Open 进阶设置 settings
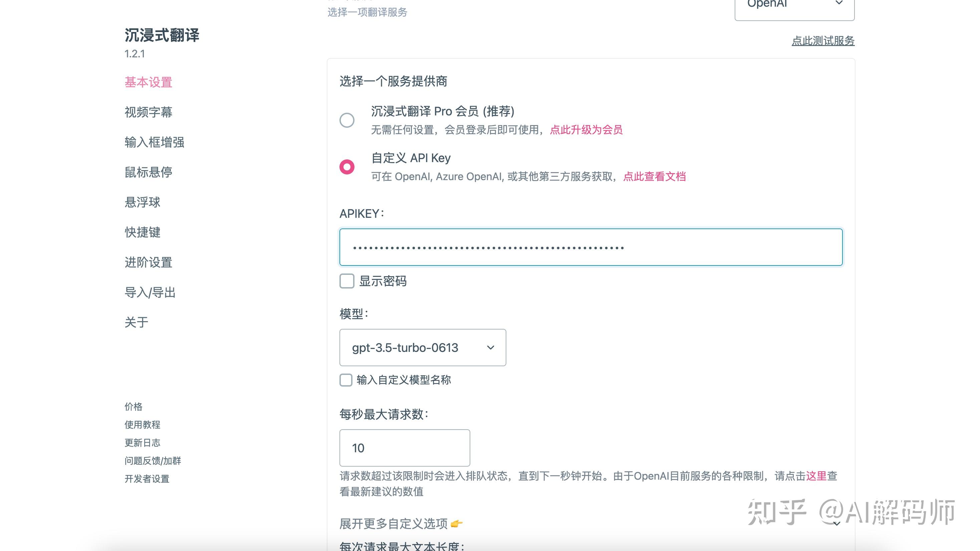Screen dimensions: 980x551 click(x=148, y=262)
